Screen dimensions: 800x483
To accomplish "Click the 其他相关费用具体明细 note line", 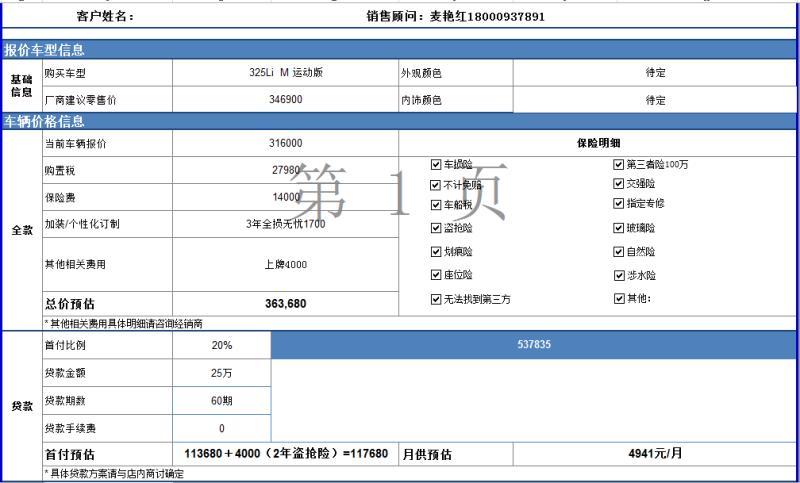I will 123,323.
